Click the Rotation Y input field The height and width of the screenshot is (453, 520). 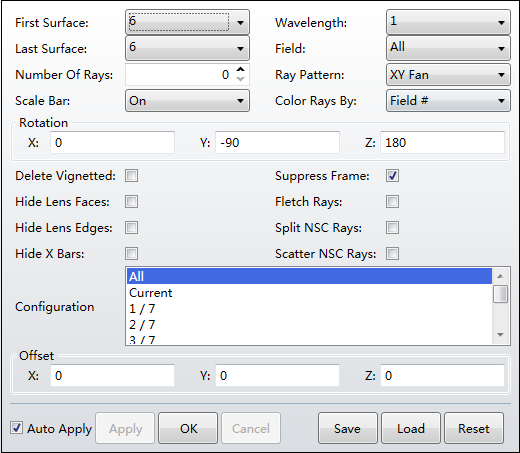tap(277, 143)
